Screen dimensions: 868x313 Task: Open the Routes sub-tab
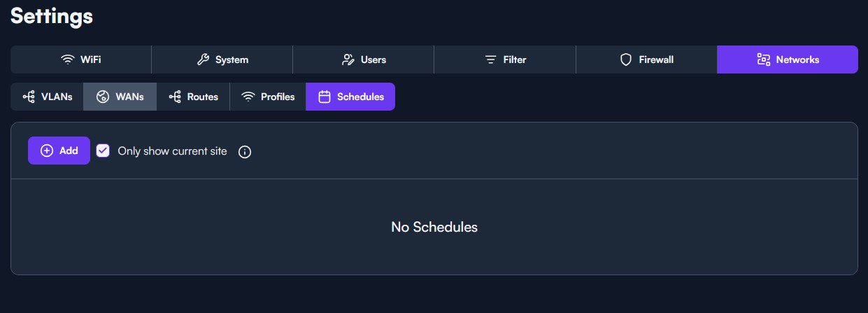click(x=193, y=97)
